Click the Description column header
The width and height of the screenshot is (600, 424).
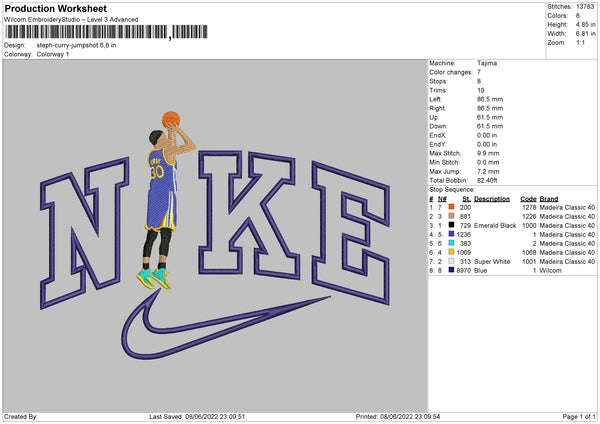(492, 199)
